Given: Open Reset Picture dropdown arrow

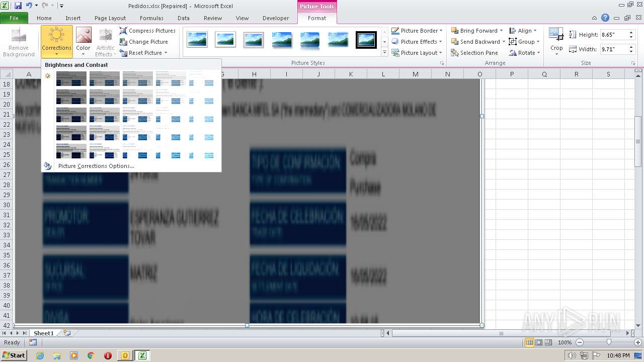Looking at the screenshot, I should 166,53.
